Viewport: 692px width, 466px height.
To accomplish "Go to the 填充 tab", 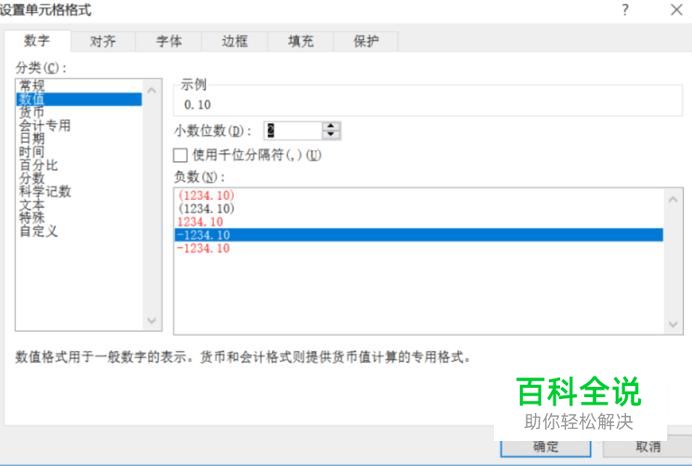I will pos(301,41).
